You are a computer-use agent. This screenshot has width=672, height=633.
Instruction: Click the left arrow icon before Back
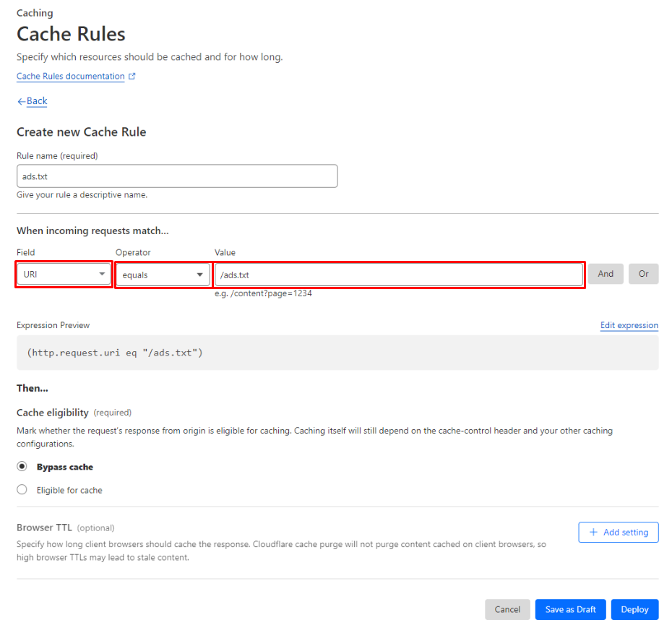(x=21, y=101)
